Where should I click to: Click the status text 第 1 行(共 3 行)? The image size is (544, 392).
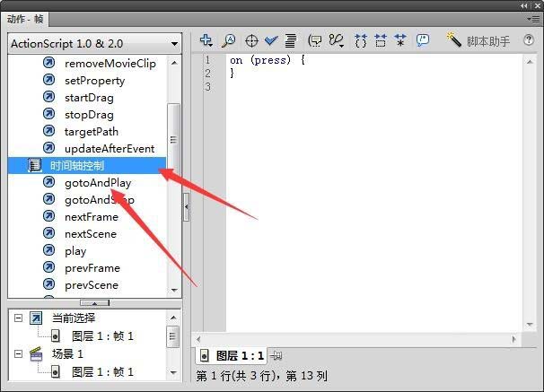pyautogui.click(x=237, y=376)
